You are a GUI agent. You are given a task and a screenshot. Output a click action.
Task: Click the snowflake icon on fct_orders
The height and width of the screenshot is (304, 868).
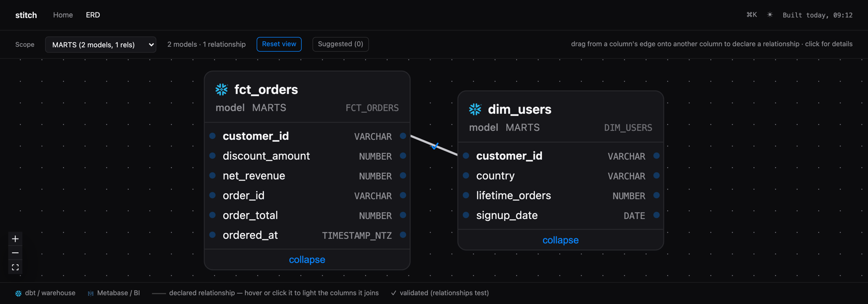point(222,89)
